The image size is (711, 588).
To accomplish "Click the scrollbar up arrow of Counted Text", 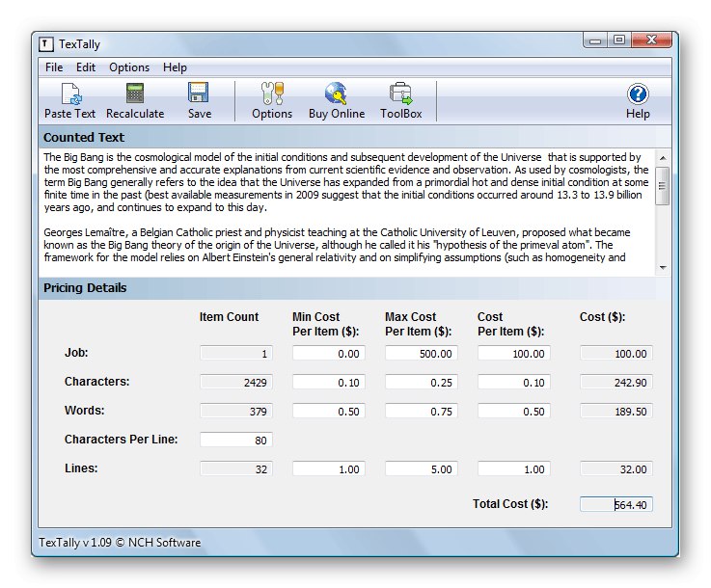I will [x=663, y=158].
